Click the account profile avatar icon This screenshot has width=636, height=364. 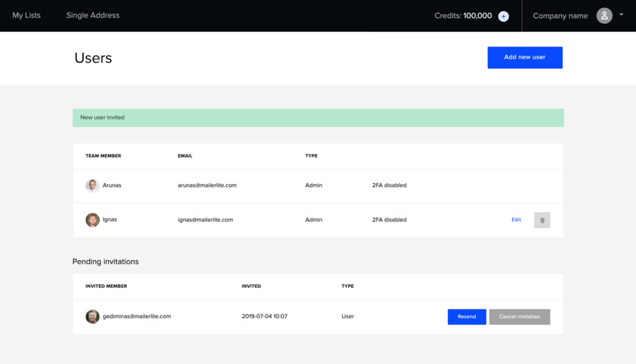[x=604, y=16]
